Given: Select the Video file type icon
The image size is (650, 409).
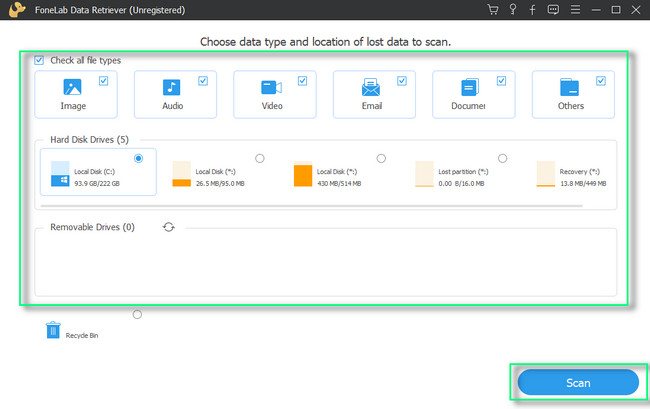Looking at the screenshot, I should pyautogui.click(x=272, y=87).
